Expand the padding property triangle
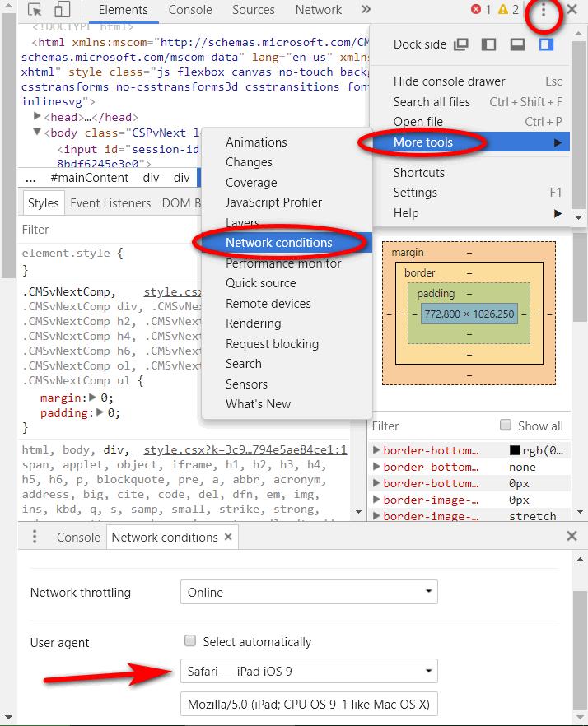Image resolution: width=588 pixels, height=726 pixels. click(99, 412)
